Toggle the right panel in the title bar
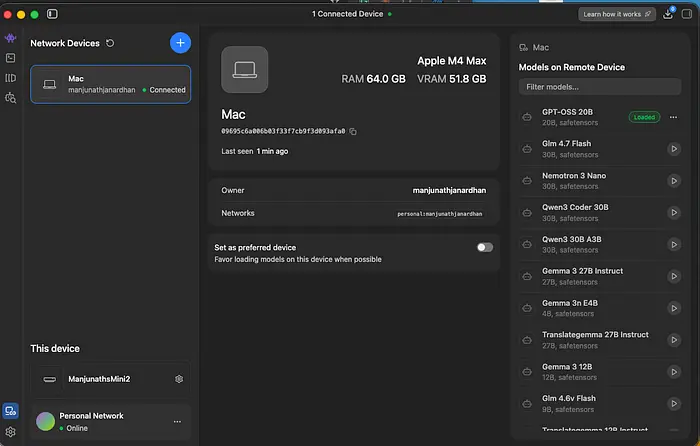 [687, 14]
